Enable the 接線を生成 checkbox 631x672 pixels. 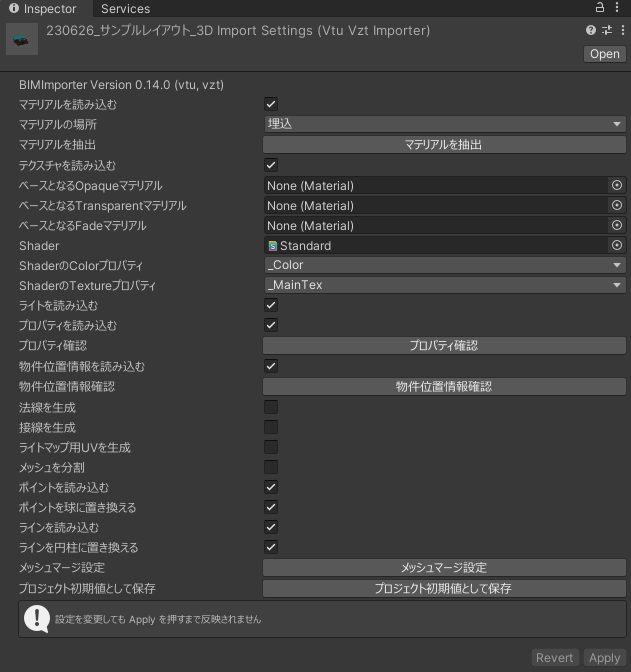[x=271, y=427]
